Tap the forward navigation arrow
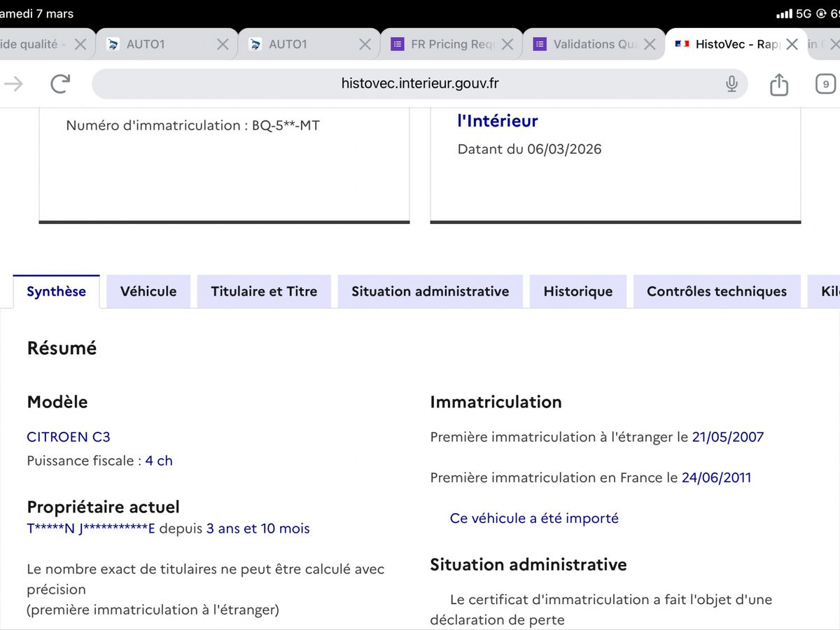The width and height of the screenshot is (840, 630). pos(14,84)
